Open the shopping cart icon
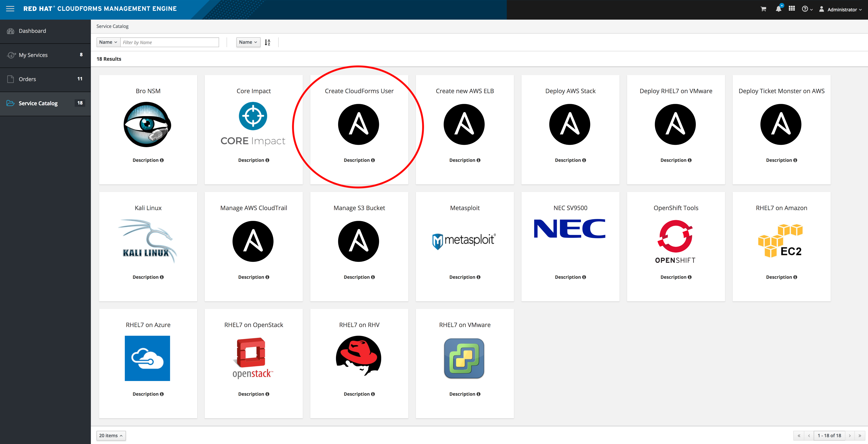Viewport: 868px width, 444px height. [x=763, y=9]
